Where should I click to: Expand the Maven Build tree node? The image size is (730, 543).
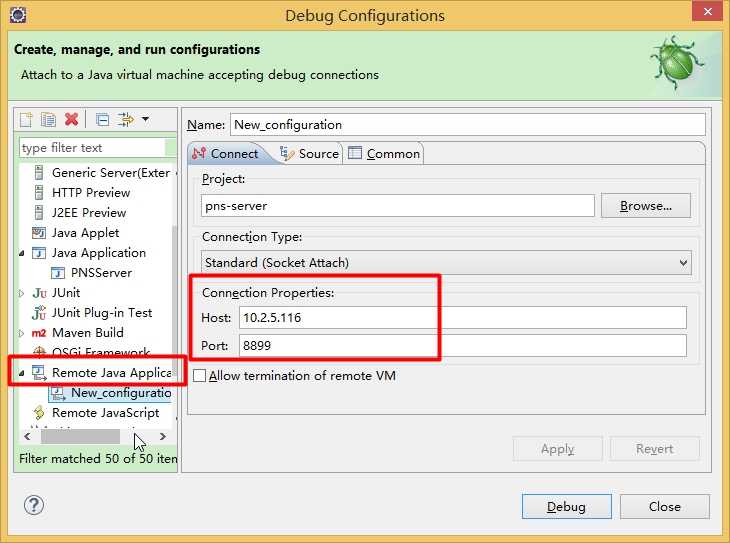click(x=21, y=333)
